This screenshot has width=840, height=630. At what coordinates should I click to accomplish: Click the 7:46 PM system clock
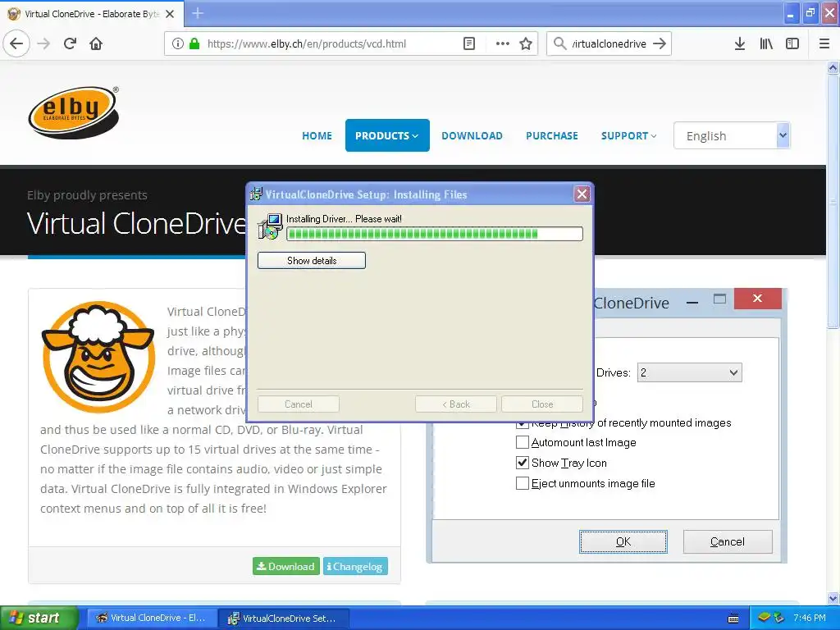pyautogui.click(x=810, y=618)
